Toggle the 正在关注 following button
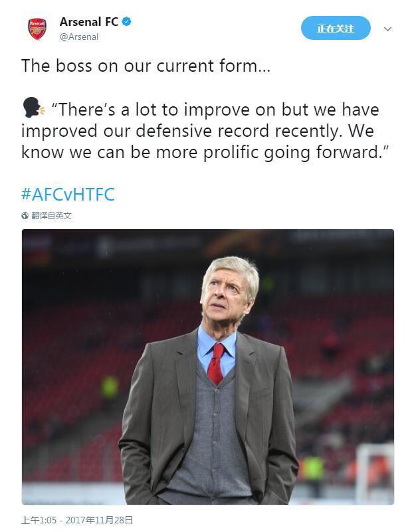This screenshot has width=412, height=532. click(336, 29)
